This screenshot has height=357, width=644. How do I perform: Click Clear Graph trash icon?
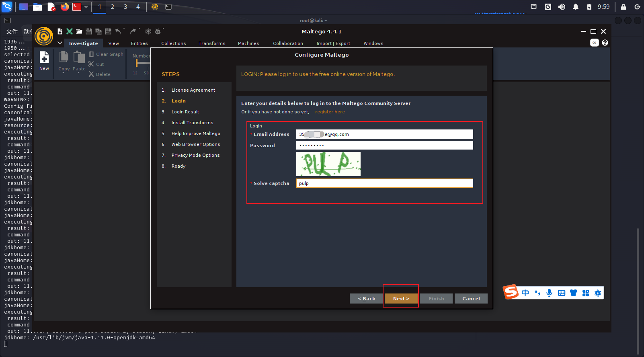[91, 54]
